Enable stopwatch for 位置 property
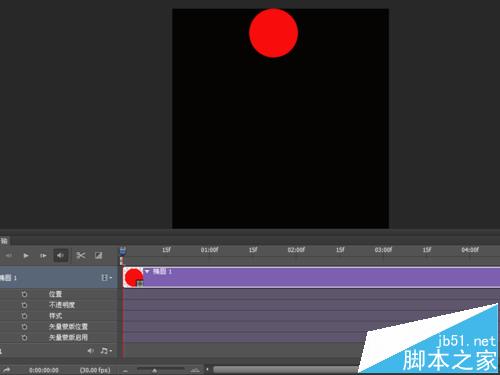 24,294
